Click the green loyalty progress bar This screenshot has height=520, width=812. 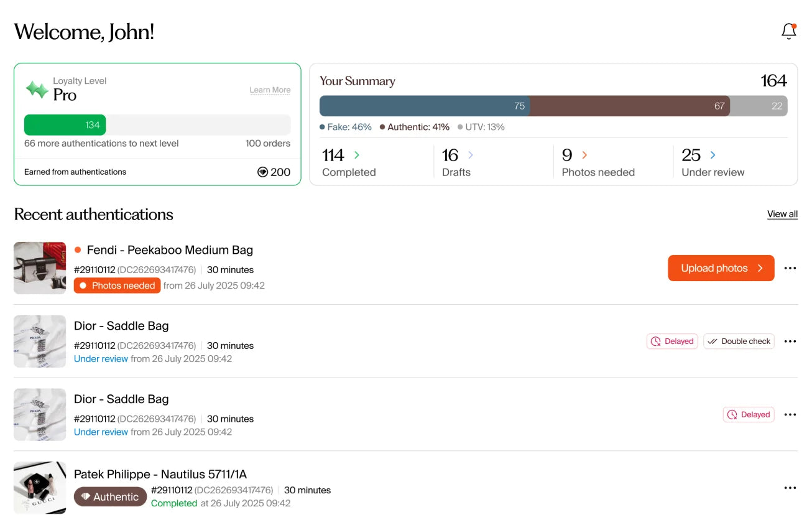tap(65, 125)
